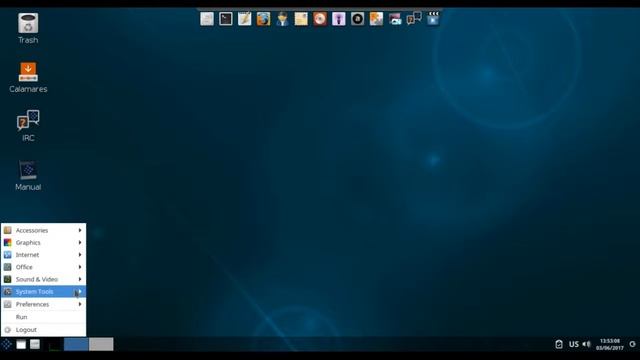Launch the terminal from the dock

226,19
